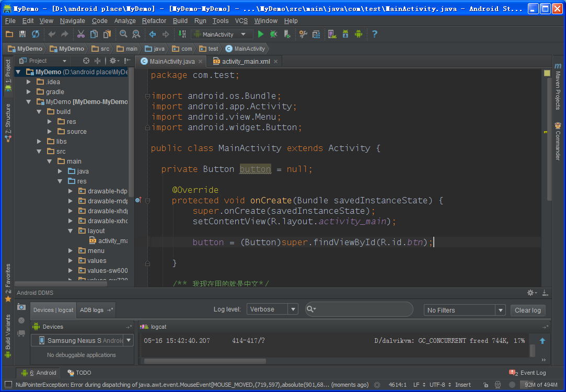
Task: Open the SDK Manager download icon
Action: (x=345, y=34)
